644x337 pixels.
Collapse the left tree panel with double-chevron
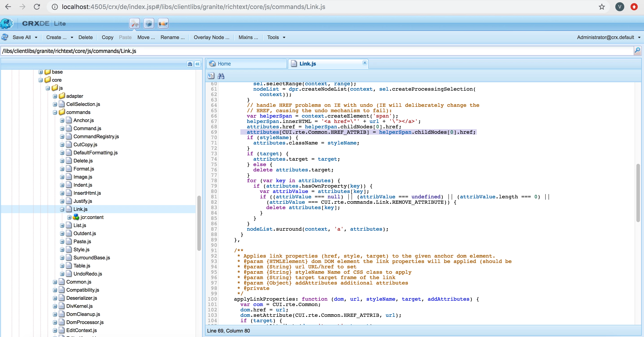[x=198, y=64]
